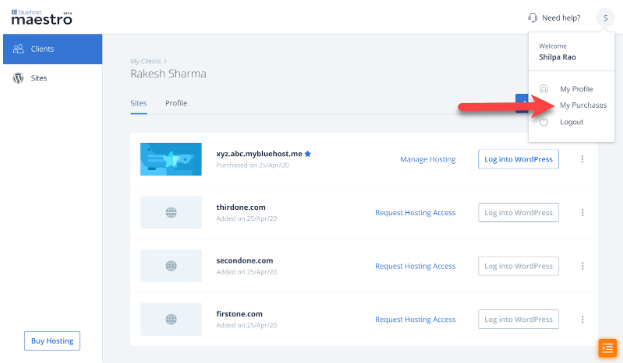Open more options for secondone.com
This screenshot has width=623, height=363.
click(x=582, y=266)
